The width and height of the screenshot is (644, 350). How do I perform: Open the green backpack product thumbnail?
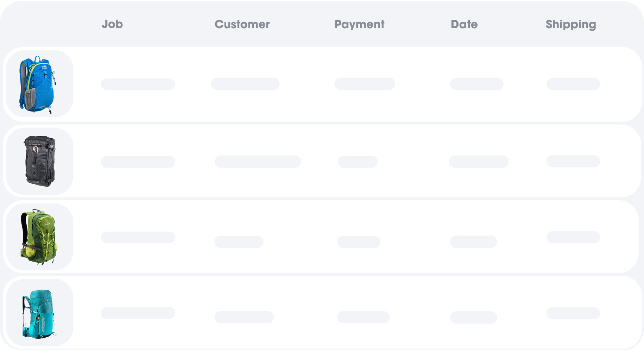(39, 237)
